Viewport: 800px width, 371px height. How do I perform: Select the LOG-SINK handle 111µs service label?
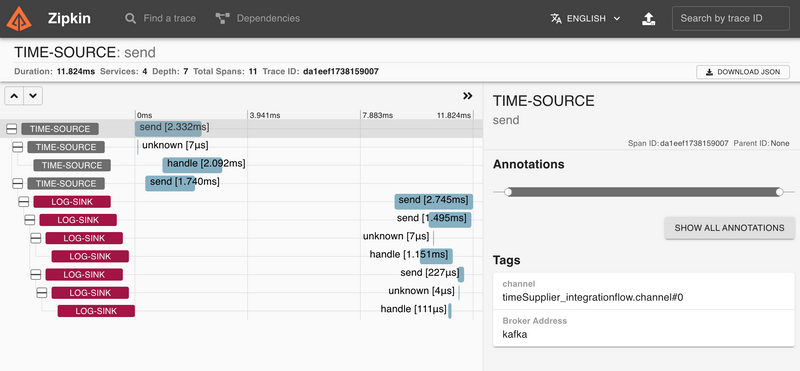[x=96, y=311]
